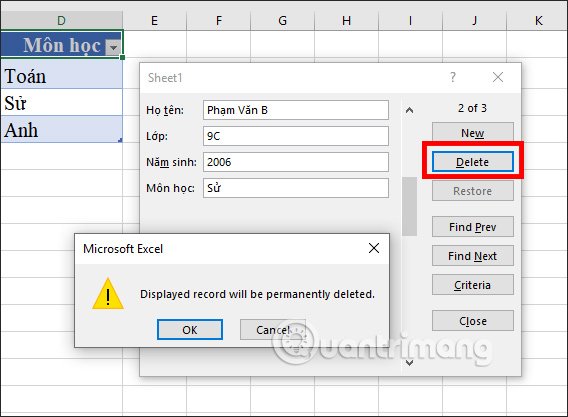Confirm deletion with the OK button
This screenshot has height=417, width=568.
(190, 330)
